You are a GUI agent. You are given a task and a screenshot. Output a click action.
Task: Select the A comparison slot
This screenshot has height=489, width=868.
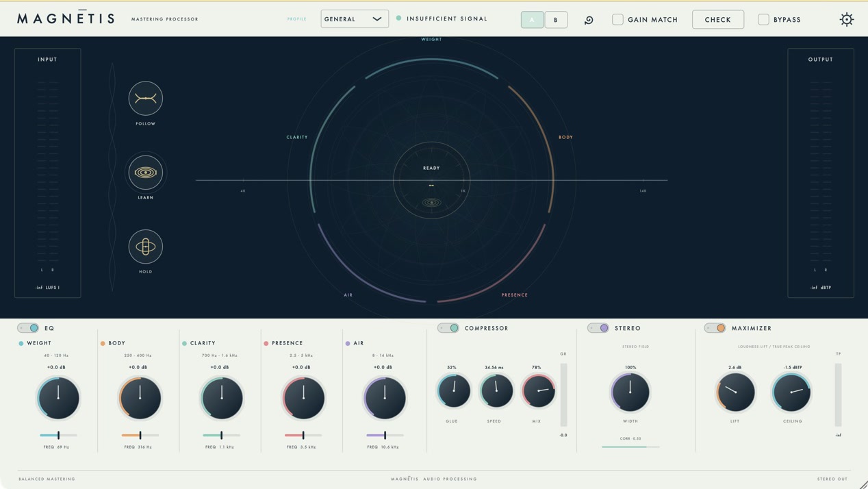532,19
